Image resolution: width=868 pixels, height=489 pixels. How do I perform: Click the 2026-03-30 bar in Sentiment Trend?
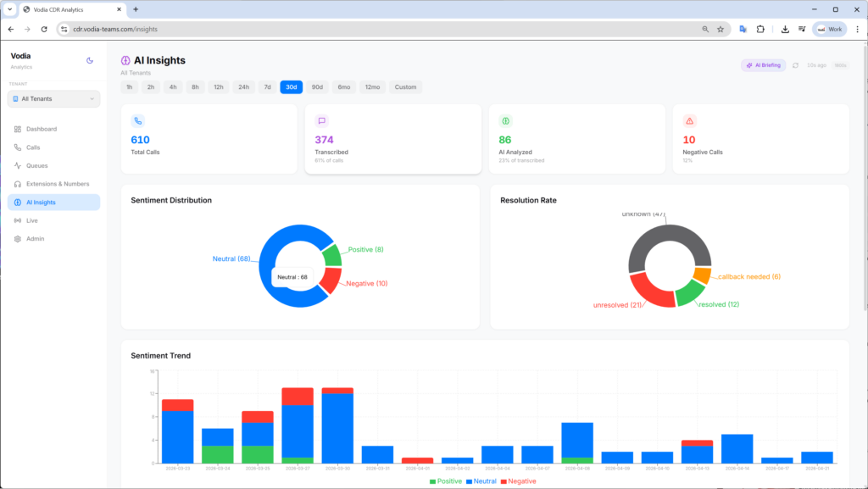(337, 425)
